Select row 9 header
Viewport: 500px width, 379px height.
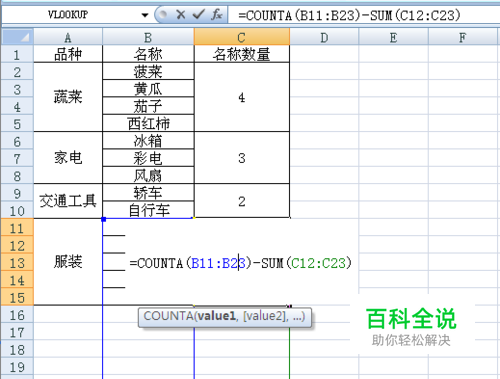point(17,193)
